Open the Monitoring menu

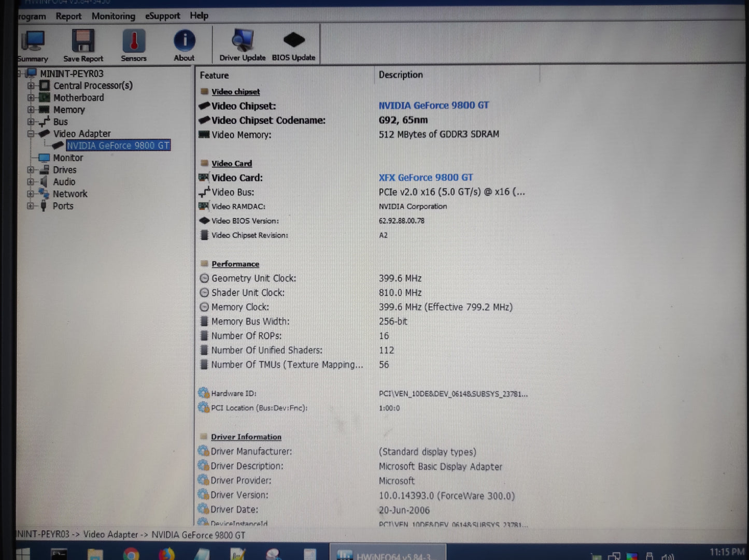click(113, 16)
